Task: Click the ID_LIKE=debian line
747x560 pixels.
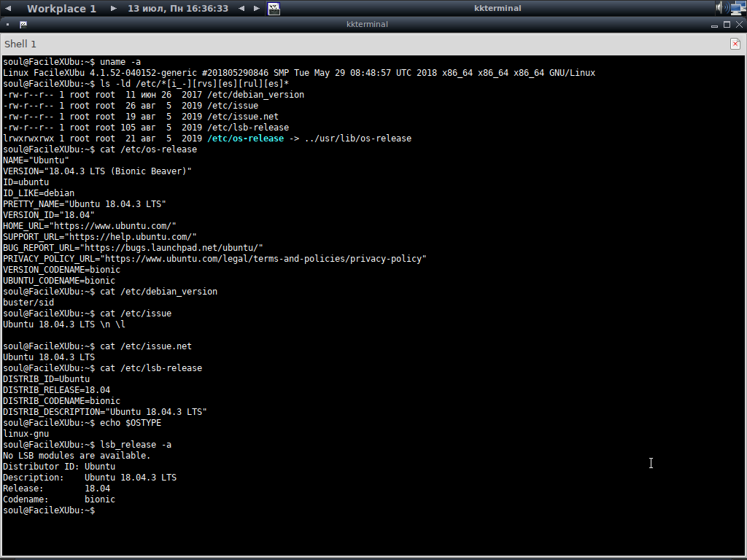Action: click(39, 193)
